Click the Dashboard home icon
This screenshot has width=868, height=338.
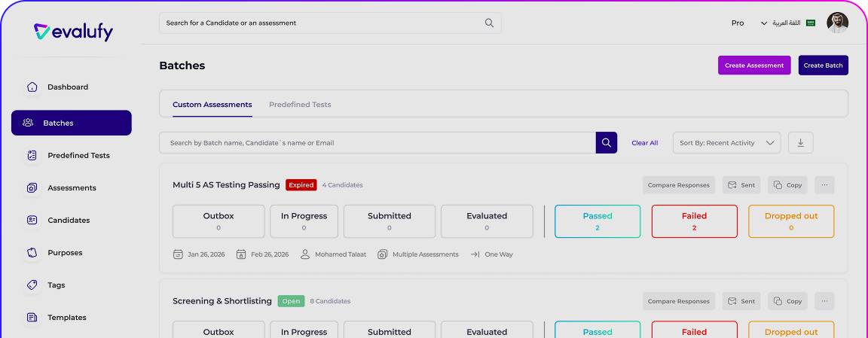click(x=32, y=87)
